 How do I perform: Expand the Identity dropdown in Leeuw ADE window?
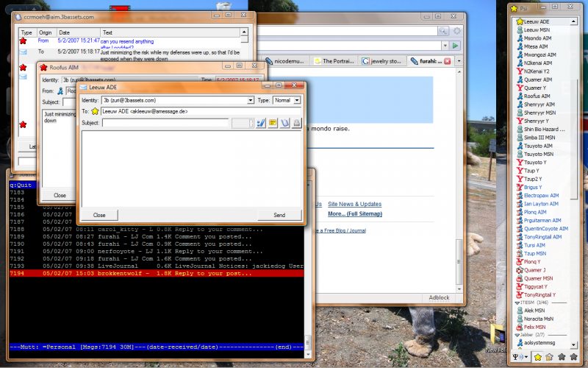(x=250, y=100)
